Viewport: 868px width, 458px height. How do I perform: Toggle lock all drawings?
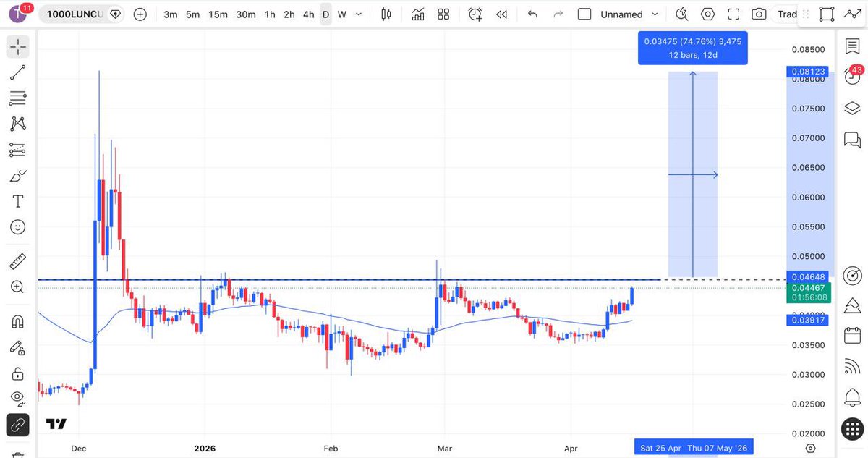18,373
